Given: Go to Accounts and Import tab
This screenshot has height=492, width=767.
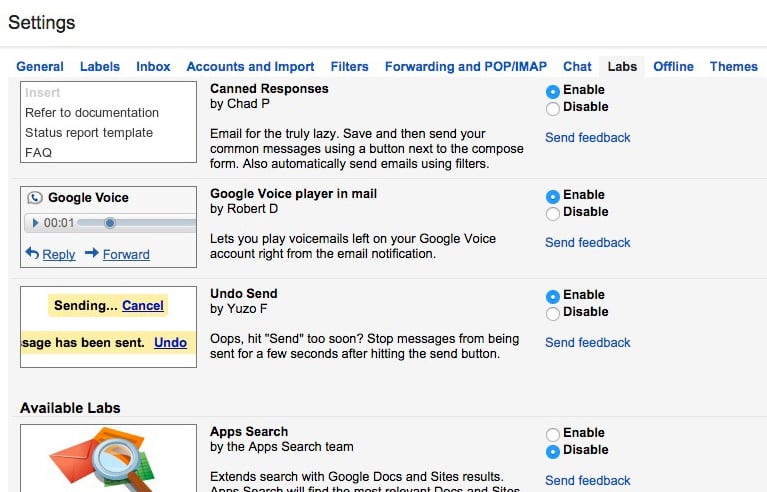Looking at the screenshot, I should coord(250,67).
